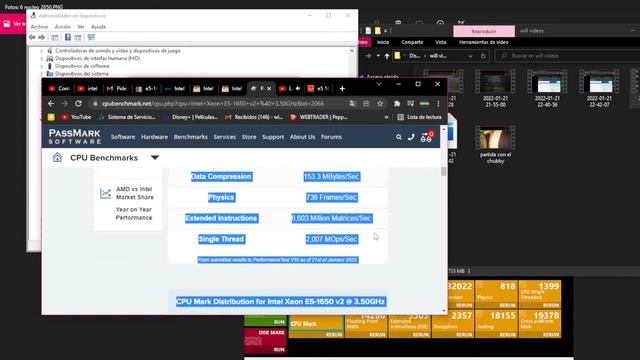The width and height of the screenshot is (640, 360).
Task: Open Disney+ bookmark
Action: [x=191, y=117]
